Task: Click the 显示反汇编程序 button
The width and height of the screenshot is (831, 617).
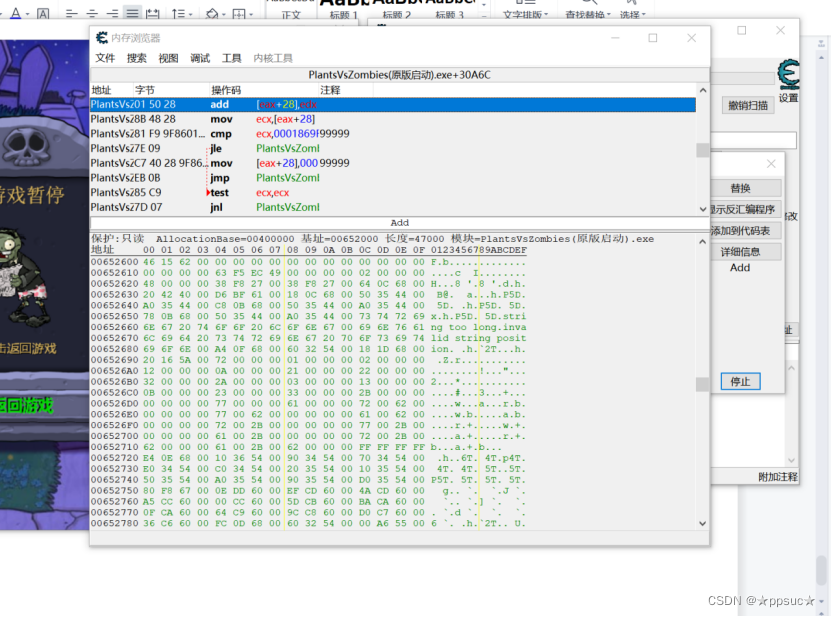Action: click(746, 209)
